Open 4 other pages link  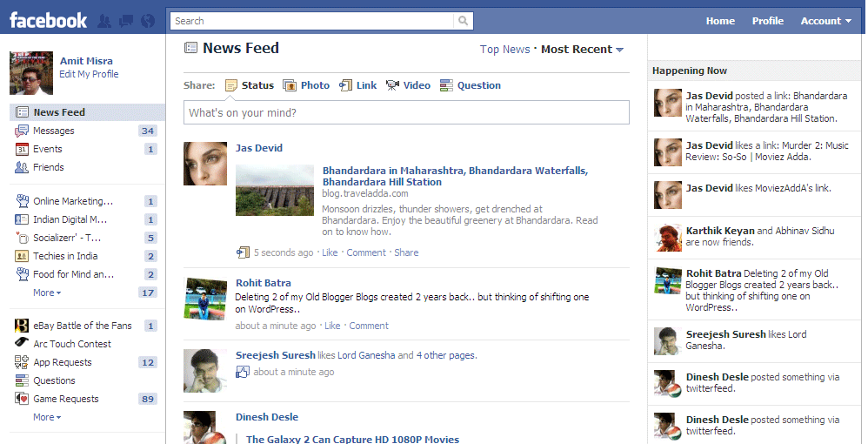[446, 355]
